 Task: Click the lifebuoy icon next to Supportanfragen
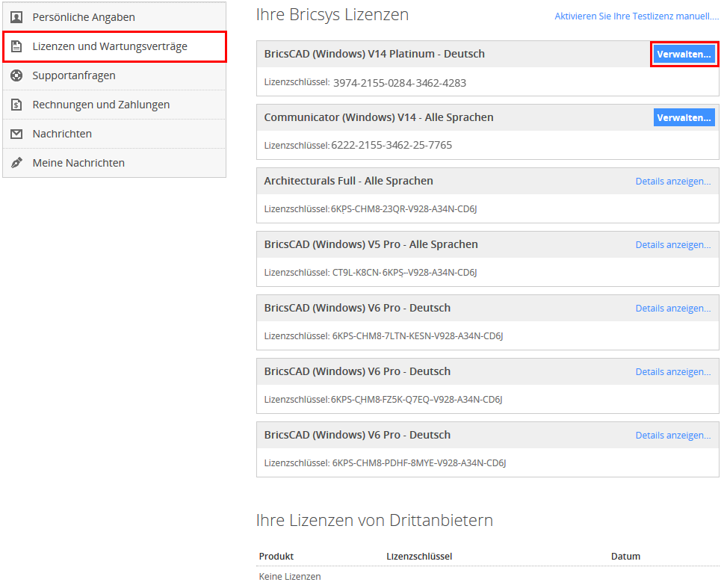[16, 75]
